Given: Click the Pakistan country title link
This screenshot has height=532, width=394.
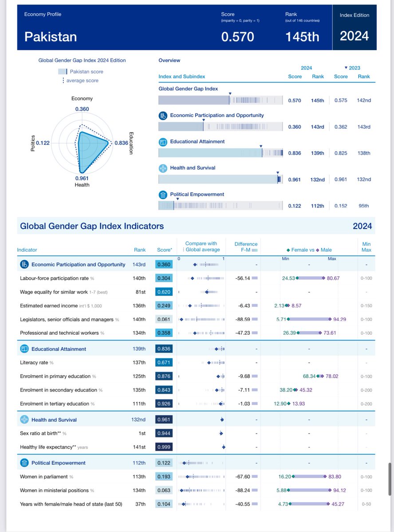Looking at the screenshot, I should (x=51, y=37).
